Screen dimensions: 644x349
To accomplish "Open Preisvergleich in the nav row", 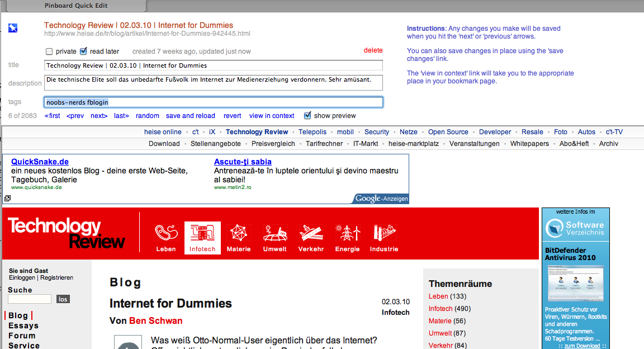I will (273, 144).
